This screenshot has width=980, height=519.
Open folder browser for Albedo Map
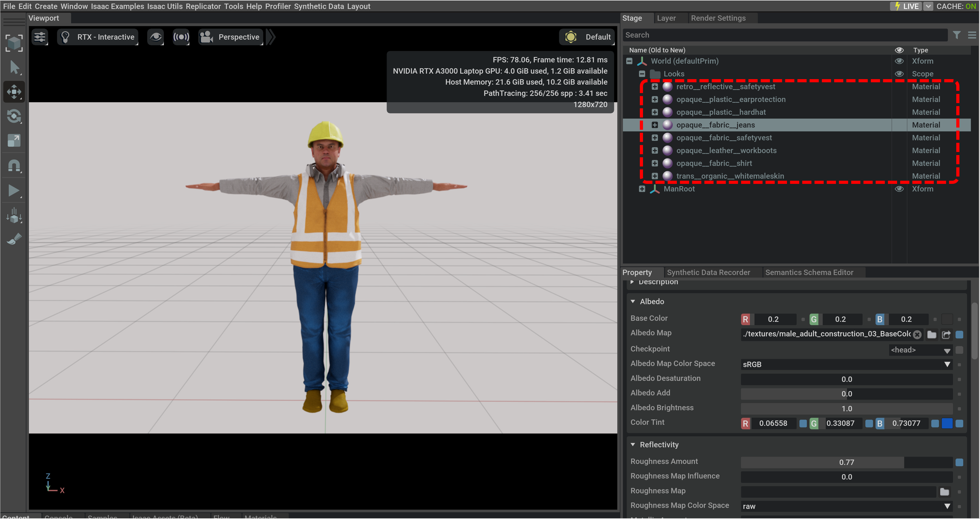click(932, 335)
